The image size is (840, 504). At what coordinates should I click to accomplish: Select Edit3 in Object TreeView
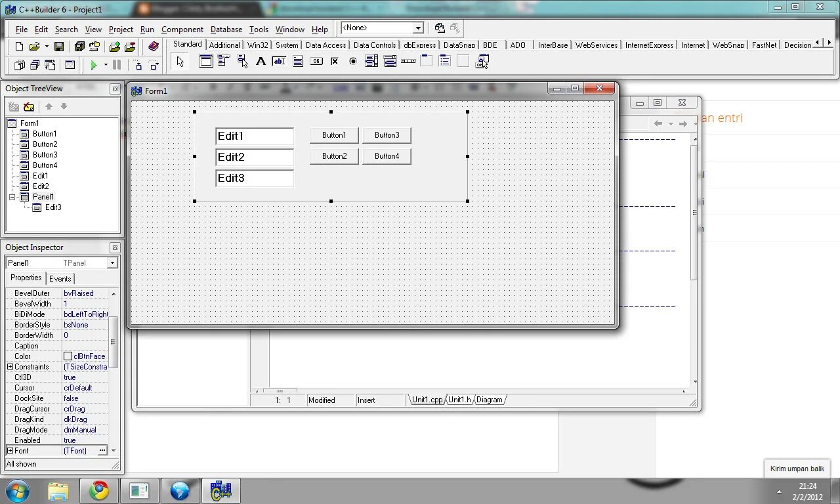pos(53,207)
